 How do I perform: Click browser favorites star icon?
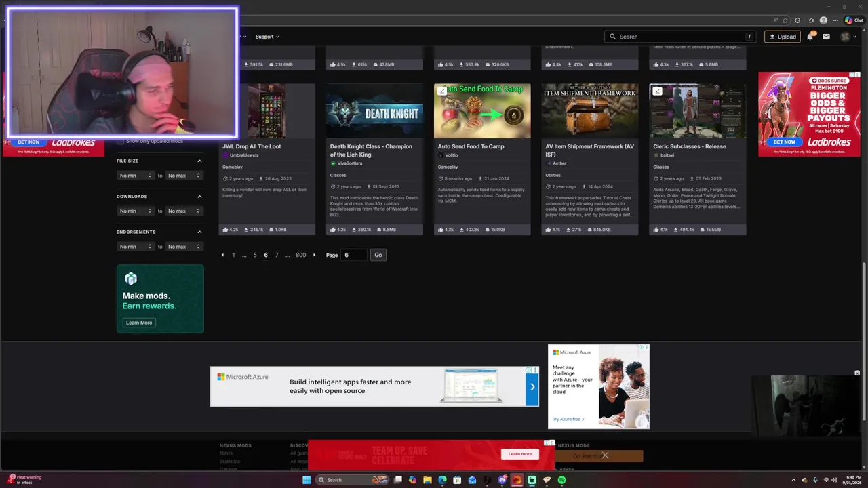pos(785,20)
